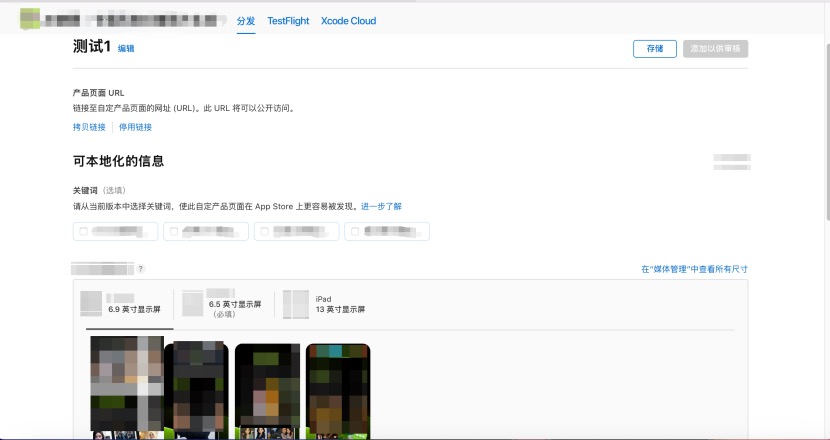
Task: Tick the third keyword checkbox
Action: [x=264, y=232]
